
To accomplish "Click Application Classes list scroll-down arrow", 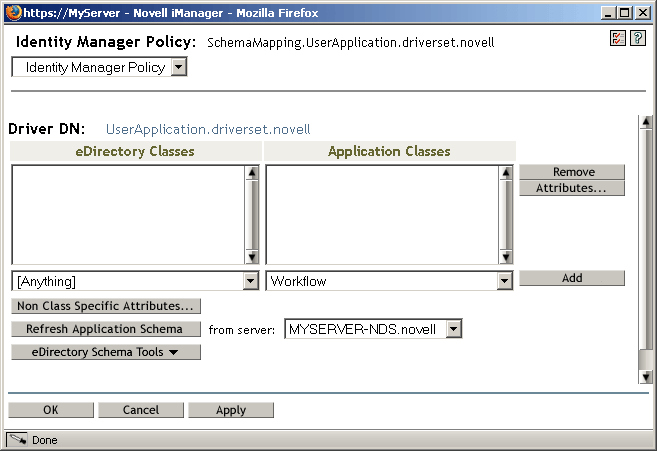I will (506, 257).
